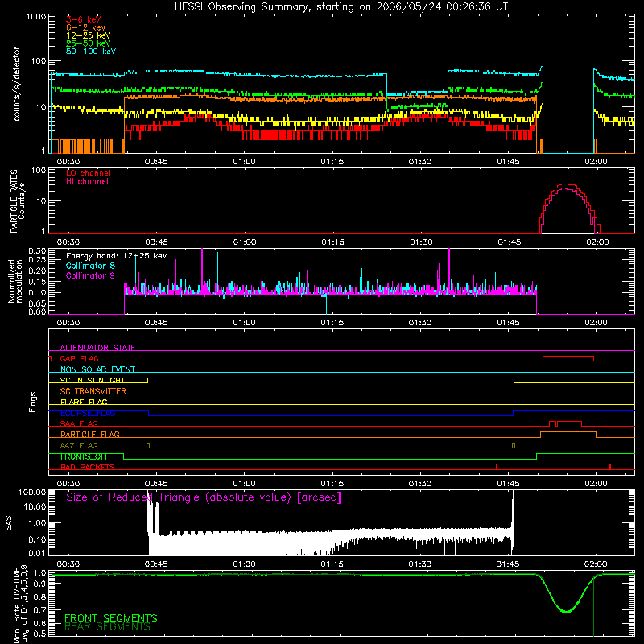Select the 3-6 keV legend label

(83, 19)
